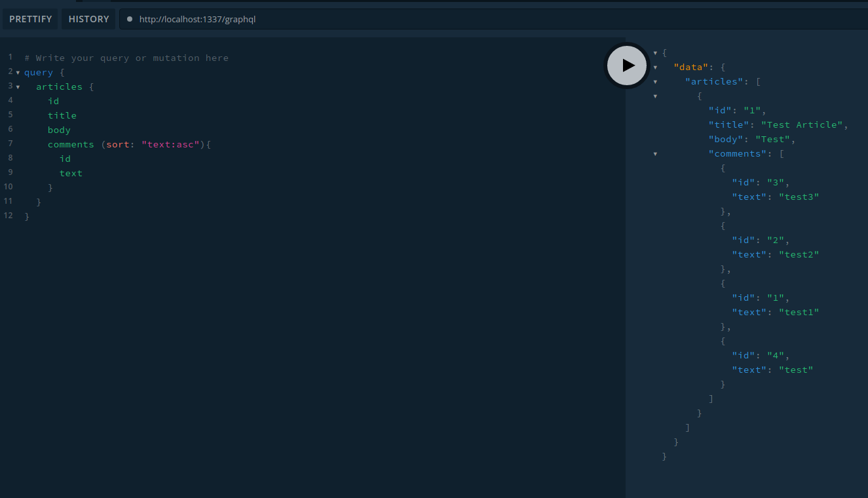868x498 pixels.
Task: Run the query with the play button
Action: [627, 65]
